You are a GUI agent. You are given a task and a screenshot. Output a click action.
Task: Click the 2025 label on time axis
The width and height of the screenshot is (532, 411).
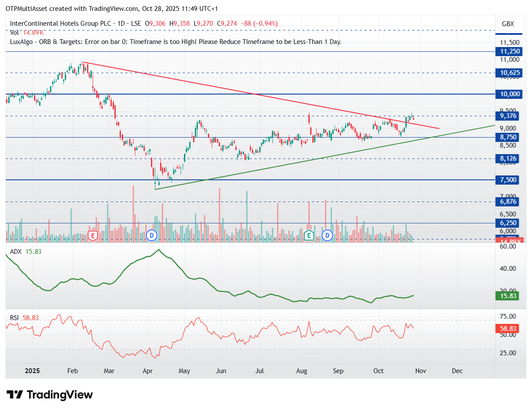[32, 371]
